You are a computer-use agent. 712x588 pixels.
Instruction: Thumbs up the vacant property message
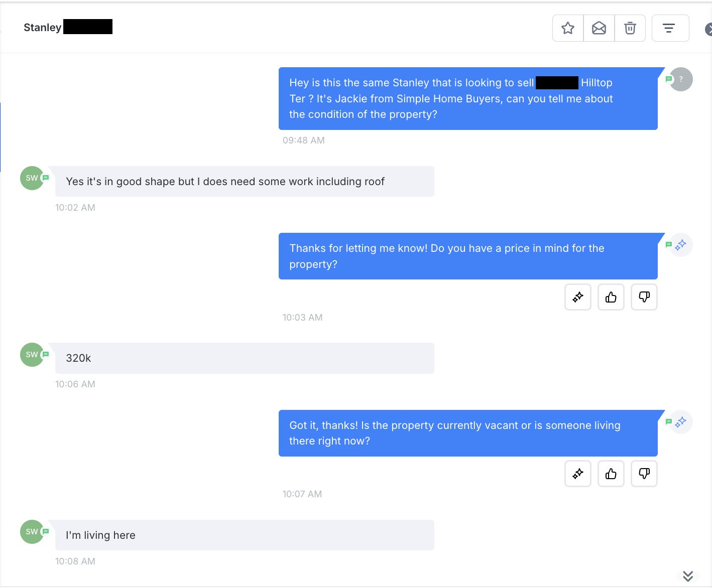point(611,474)
